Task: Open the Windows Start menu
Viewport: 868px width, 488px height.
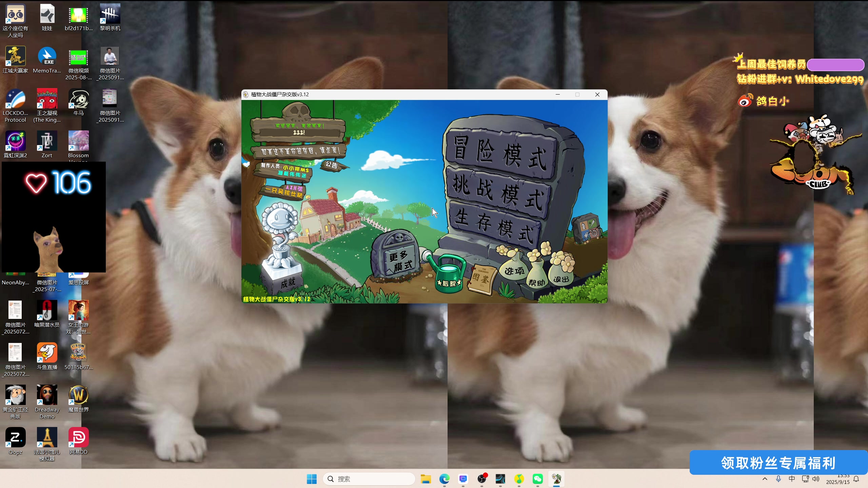Action: [x=312, y=479]
